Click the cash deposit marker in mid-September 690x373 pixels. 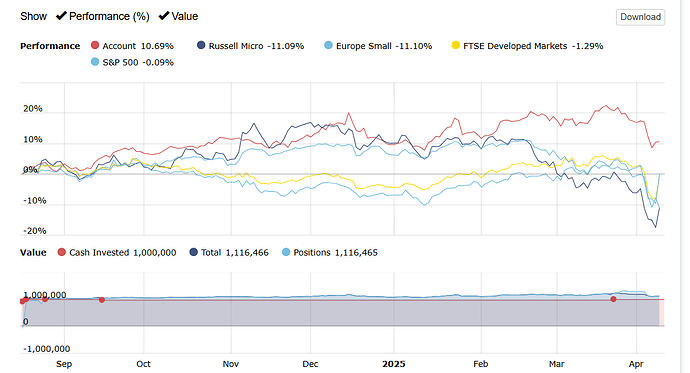coord(102,300)
